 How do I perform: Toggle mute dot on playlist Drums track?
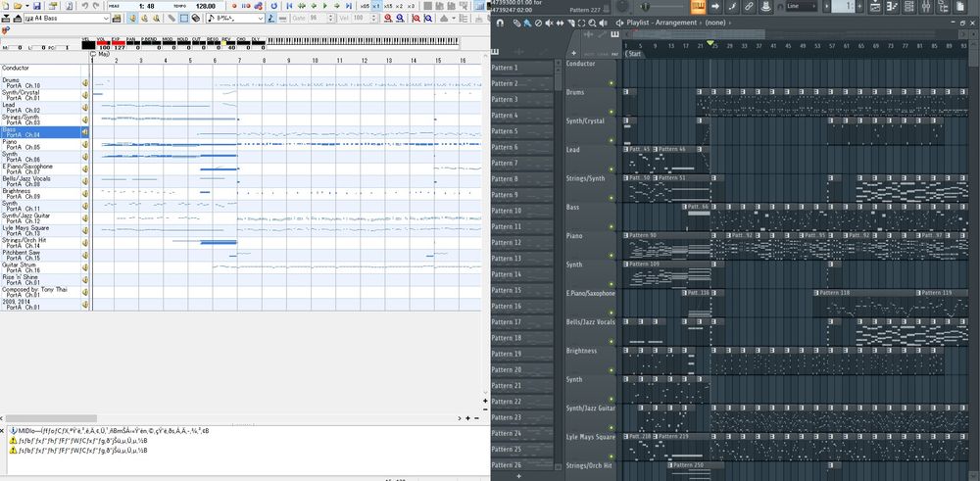[612, 112]
